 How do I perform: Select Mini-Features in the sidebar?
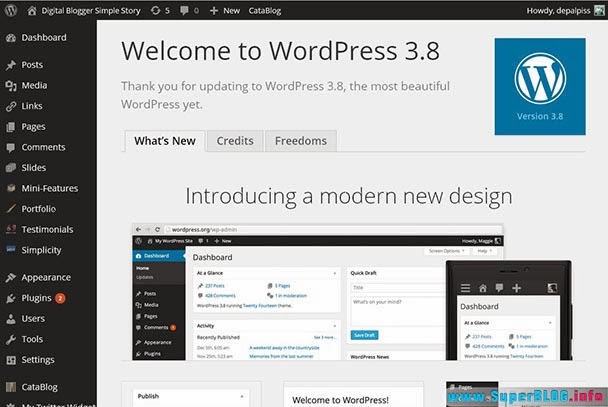pyautogui.click(x=48, y=188)
